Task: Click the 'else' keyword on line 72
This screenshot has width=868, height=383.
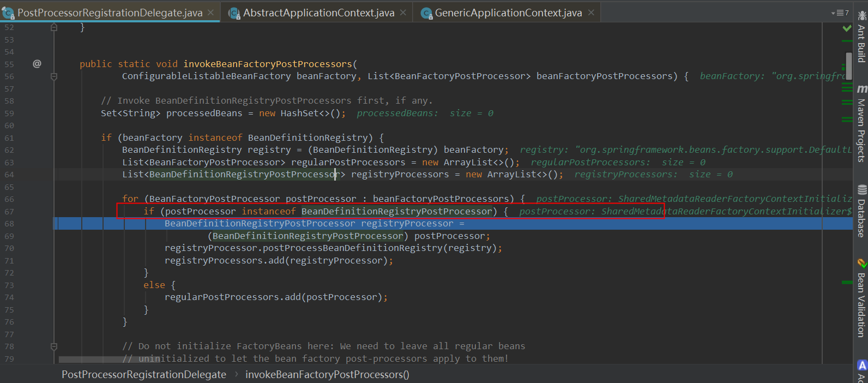Action: (x=154, y=285)
